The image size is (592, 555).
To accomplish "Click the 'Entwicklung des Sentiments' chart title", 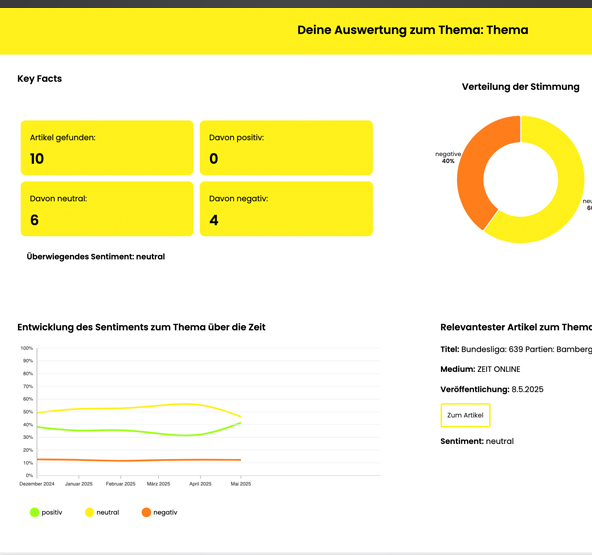I will (x=141, y=327).
